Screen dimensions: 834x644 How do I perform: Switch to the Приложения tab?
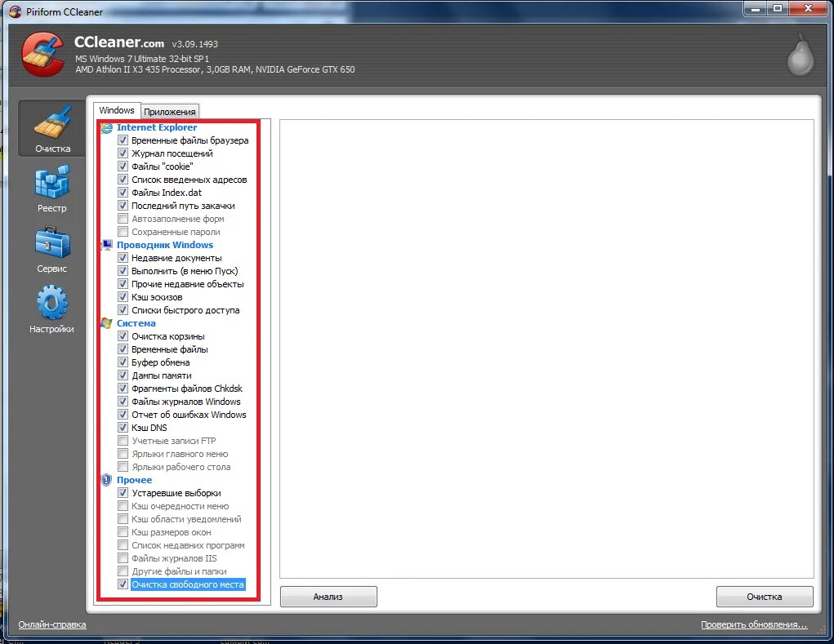[x=170, y=112]
